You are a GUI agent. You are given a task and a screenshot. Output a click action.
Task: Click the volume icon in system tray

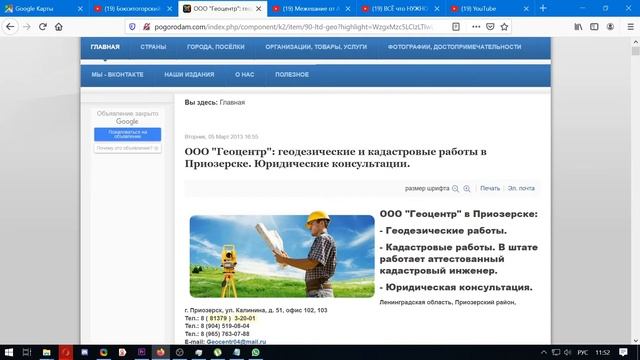(567, 352)
